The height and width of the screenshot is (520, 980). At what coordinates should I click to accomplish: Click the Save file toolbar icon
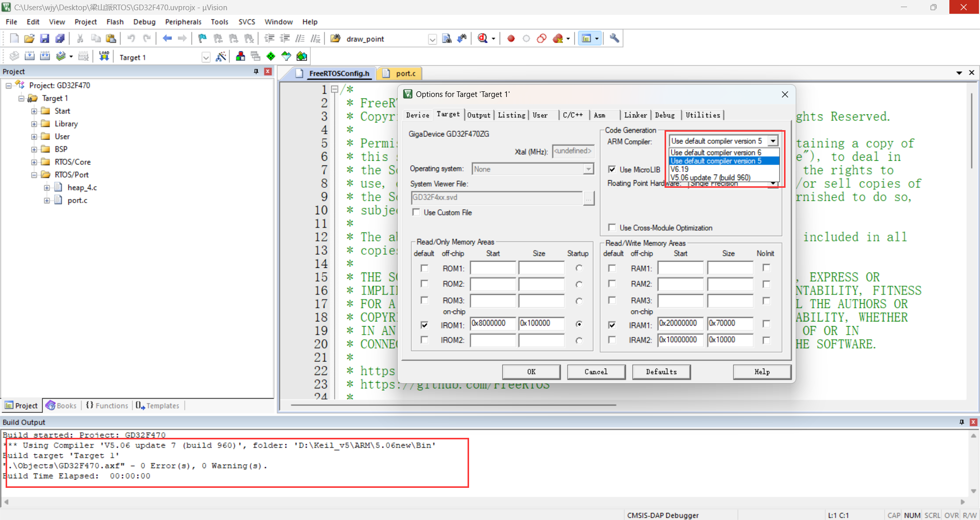(44, 39)
